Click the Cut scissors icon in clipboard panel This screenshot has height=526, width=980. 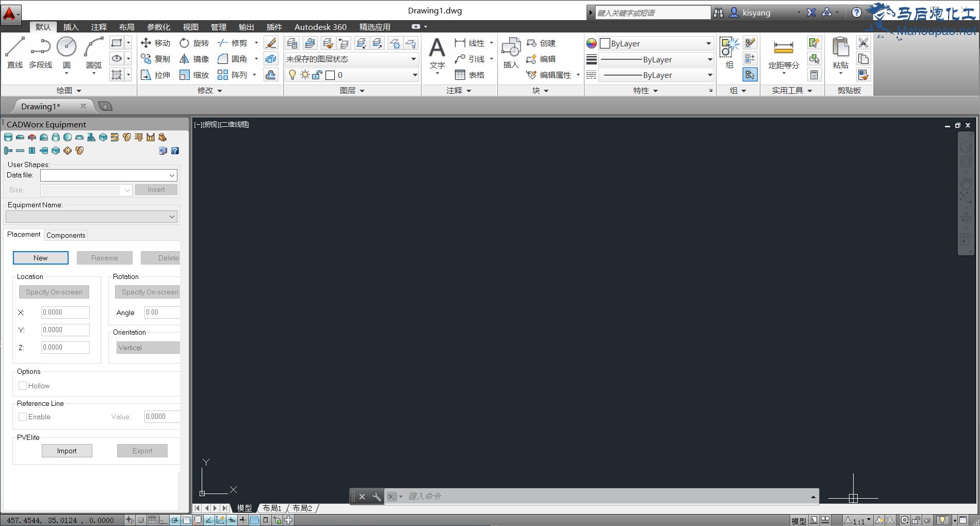point(863,43)
